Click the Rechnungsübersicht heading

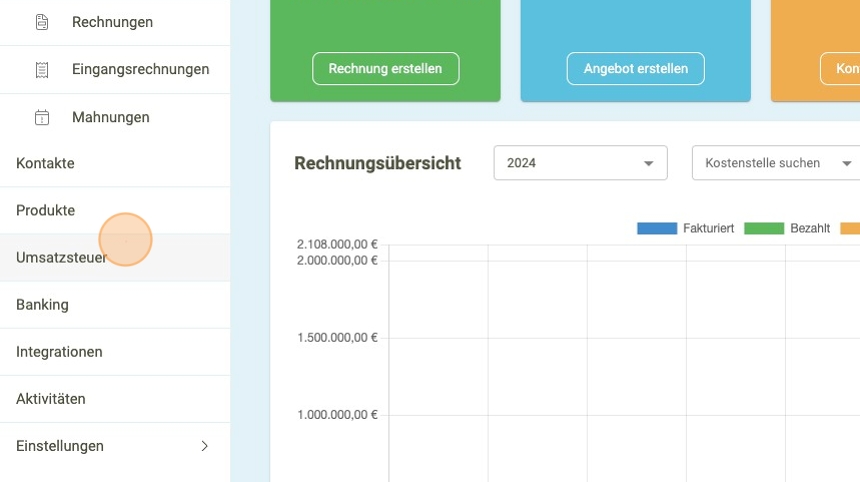(x=377, y=163)
